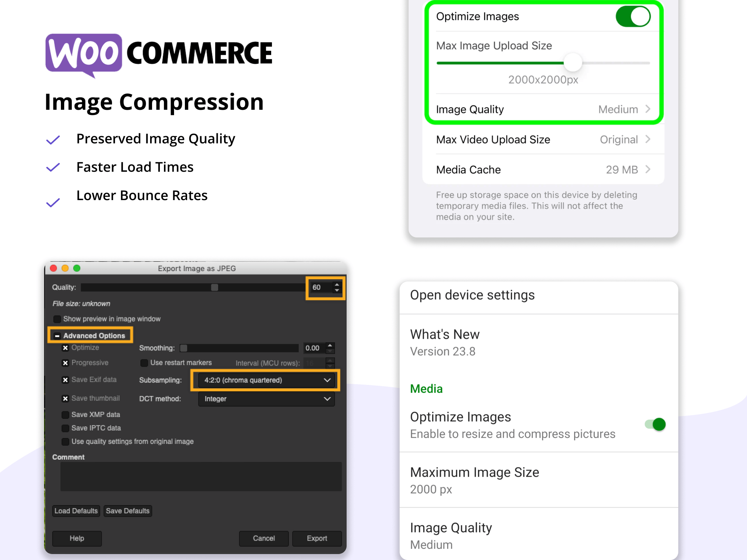
Task: Disable Android Optimize Images toggle
Action: pyautogui.click(x=655, y=424)
